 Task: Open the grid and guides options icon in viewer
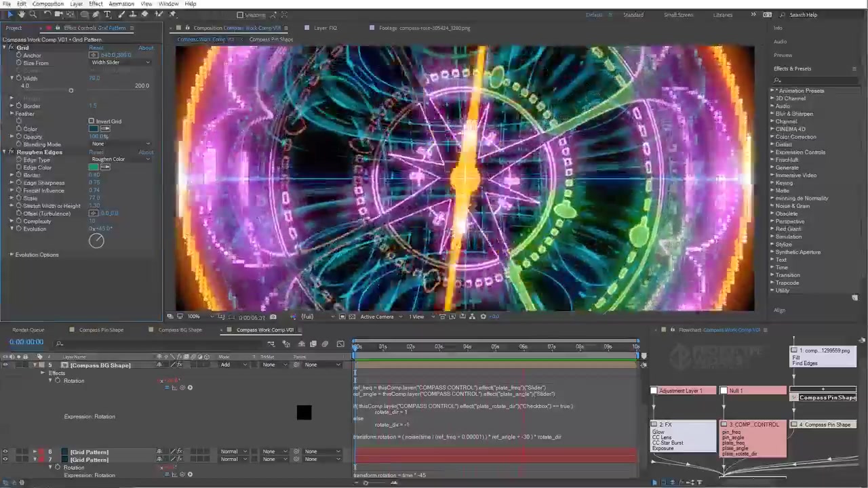(x=222, y=317)
